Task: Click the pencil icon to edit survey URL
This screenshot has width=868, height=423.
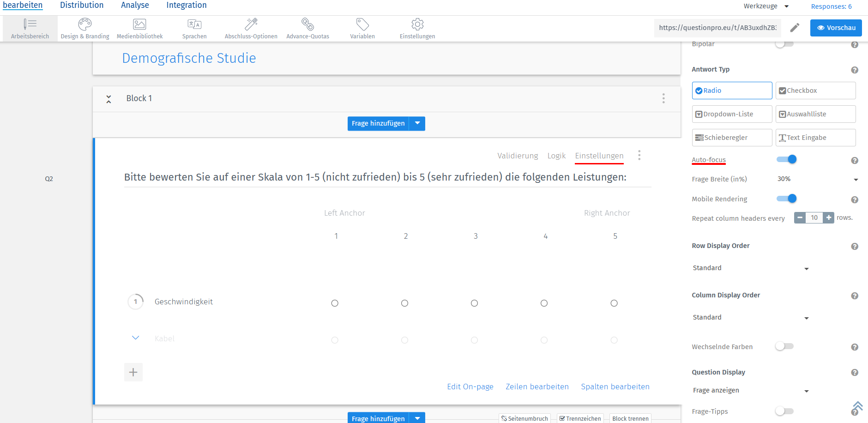Action: [795, 28]
